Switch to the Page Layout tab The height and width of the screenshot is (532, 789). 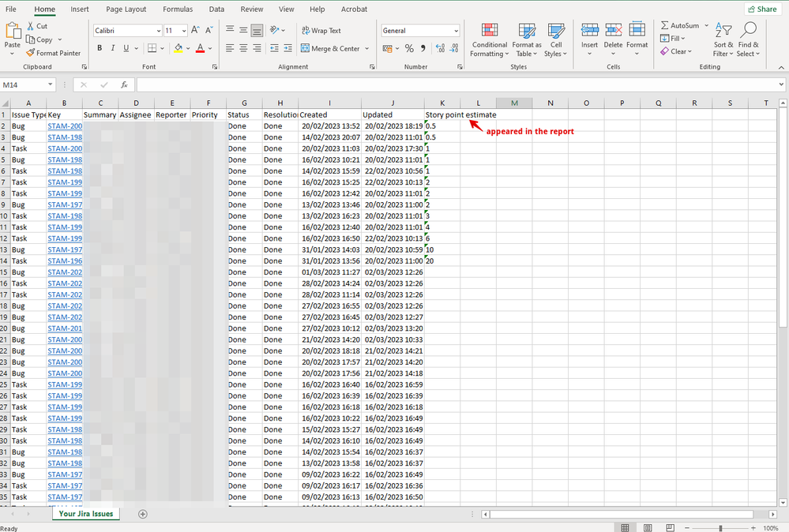[126, 9]
